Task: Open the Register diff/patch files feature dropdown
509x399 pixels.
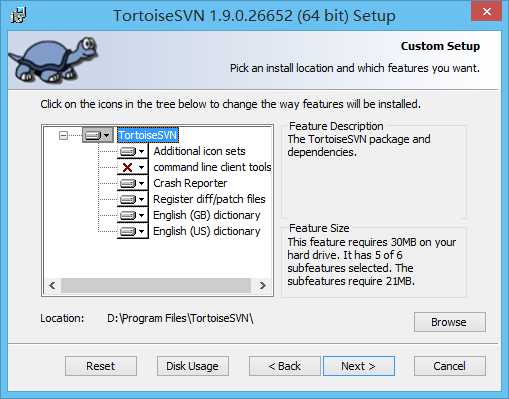Action: coord(133,199)
